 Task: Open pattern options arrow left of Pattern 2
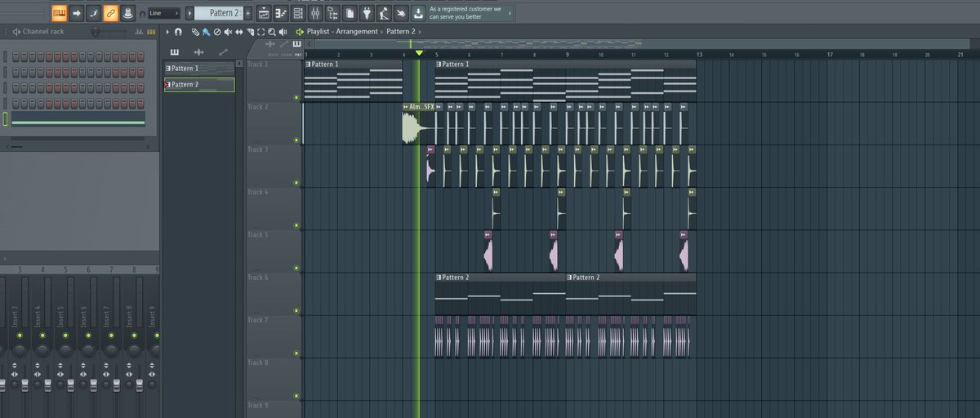click(189, 13)
